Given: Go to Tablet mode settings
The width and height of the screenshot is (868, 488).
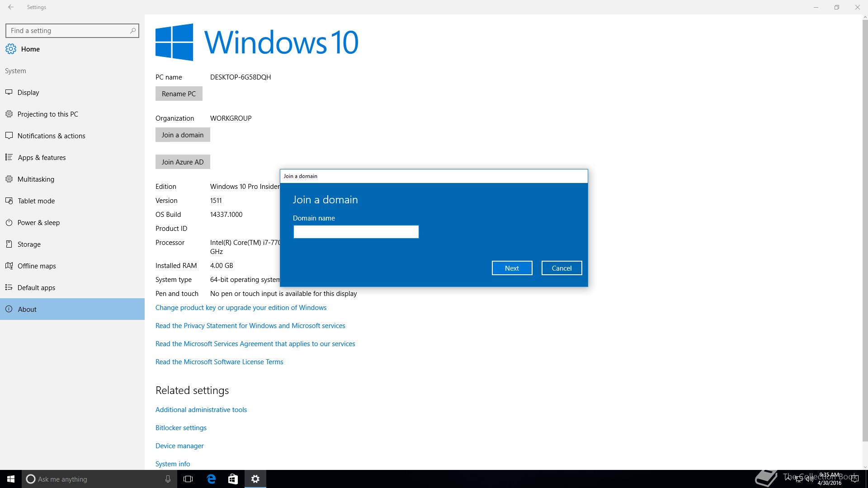Looking at the screenshot, I should tap(72, 201).
